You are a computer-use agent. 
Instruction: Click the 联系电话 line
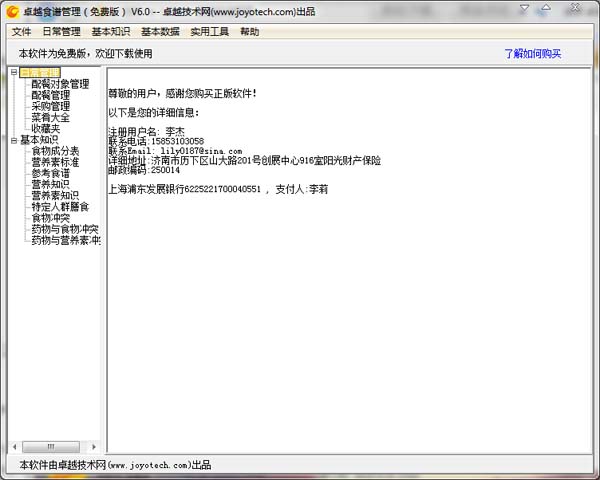[x=156, y=141]
